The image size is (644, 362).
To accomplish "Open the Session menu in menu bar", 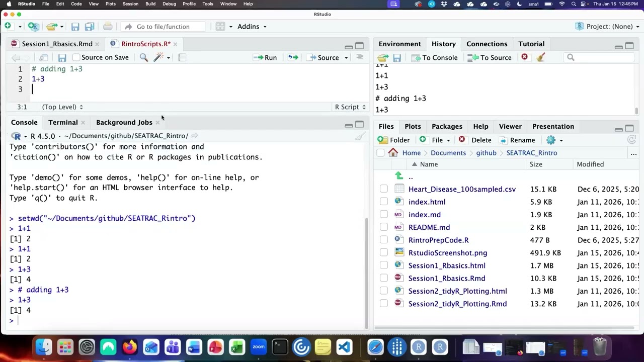I will 130,4.
